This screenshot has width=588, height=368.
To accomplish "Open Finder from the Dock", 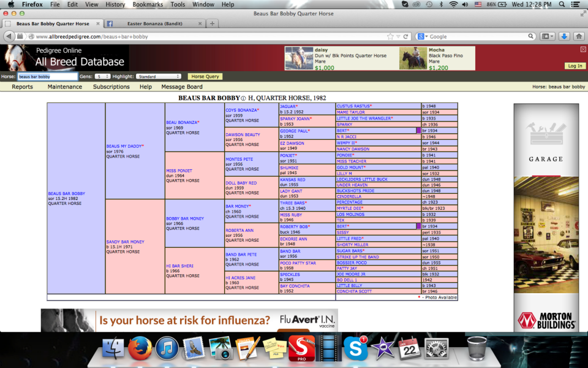I will point(113,348).
